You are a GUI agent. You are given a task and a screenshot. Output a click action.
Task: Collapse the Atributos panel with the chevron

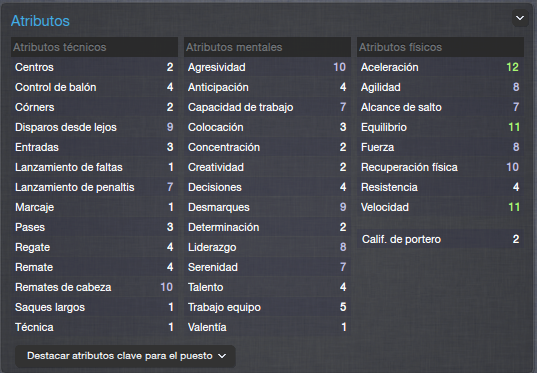click(520, 18)
